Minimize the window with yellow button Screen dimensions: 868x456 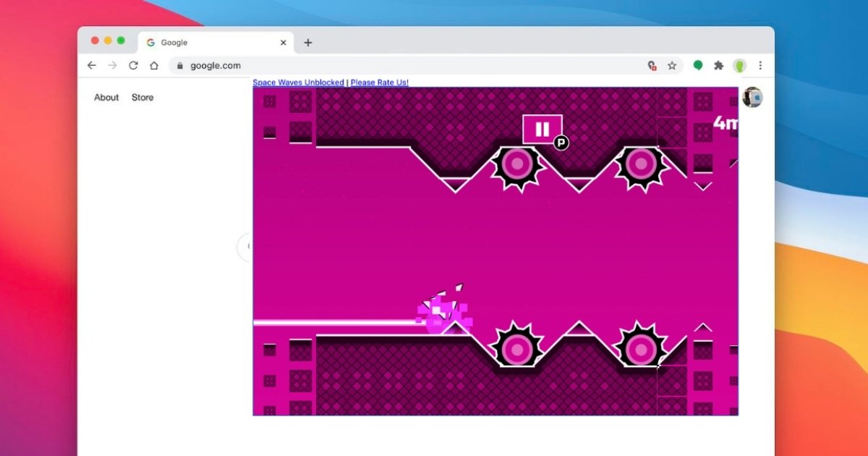click(x=108, y=41)
